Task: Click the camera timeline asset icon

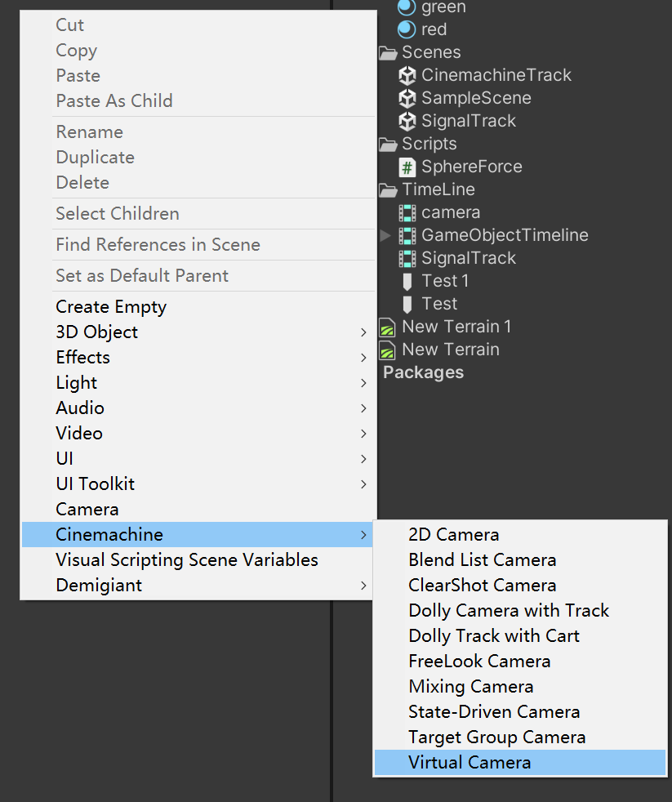Action: (407, 213)
